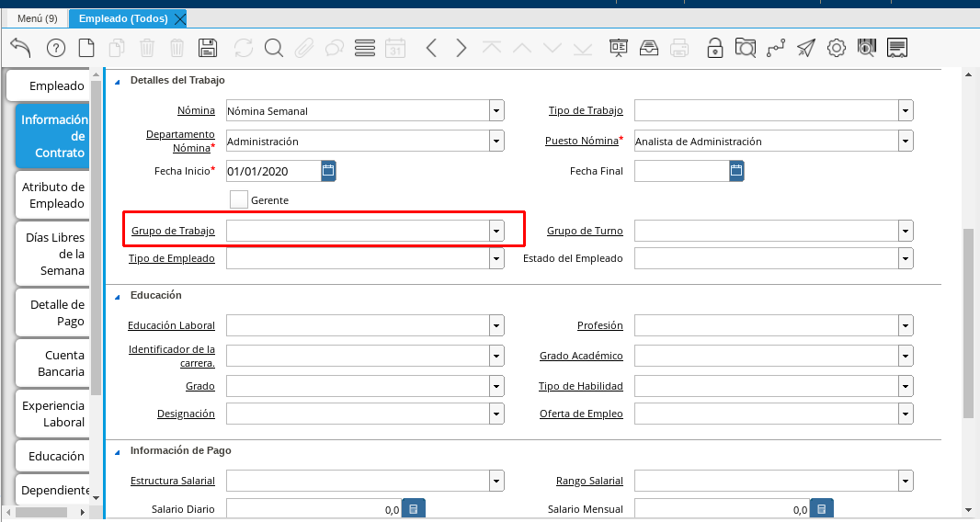This screenshot has height=522, width=980.
Task: Go to the next record with the right chevron
Action: pos(462,48)
